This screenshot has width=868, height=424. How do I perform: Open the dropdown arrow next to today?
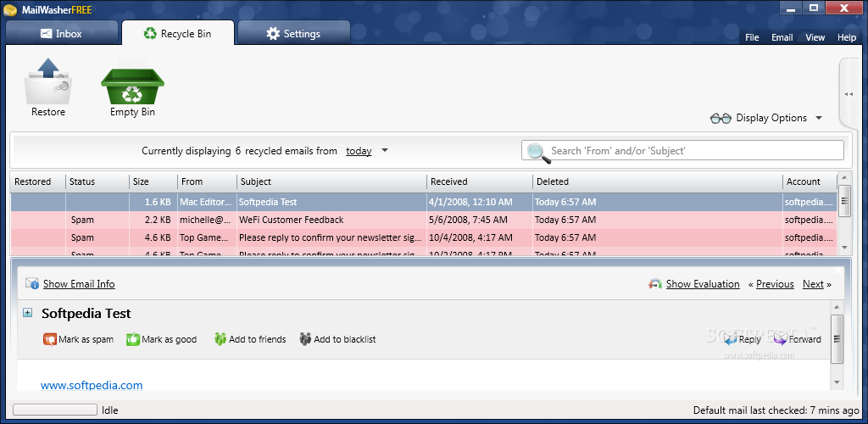click(x=385, y=150)
